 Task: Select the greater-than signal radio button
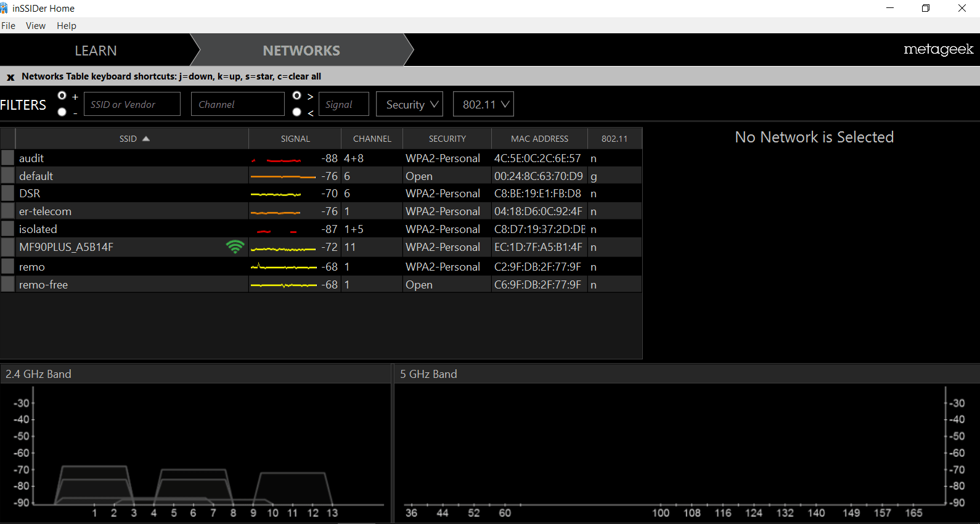point(297,96)
